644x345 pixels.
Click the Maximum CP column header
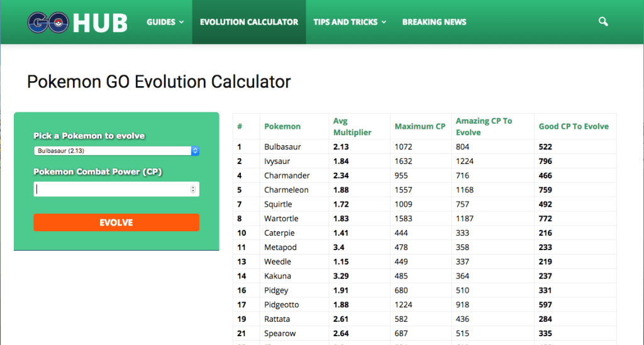tap(419, 126)
